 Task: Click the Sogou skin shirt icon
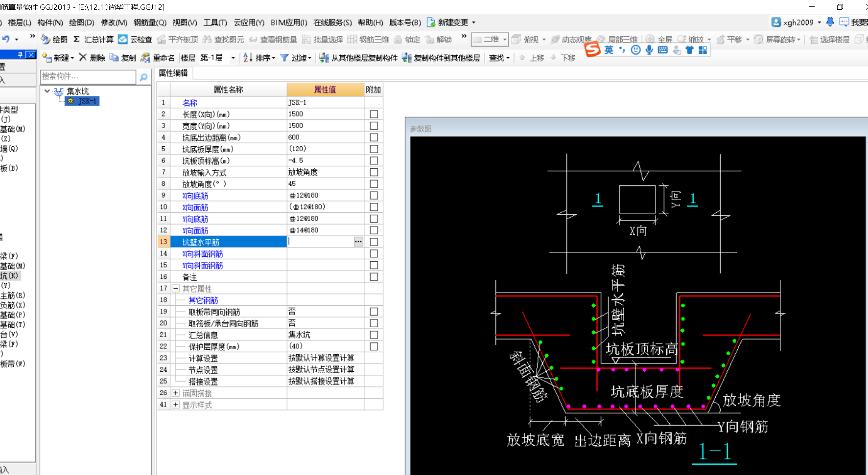pyautogui.click(x=689, y=50)
